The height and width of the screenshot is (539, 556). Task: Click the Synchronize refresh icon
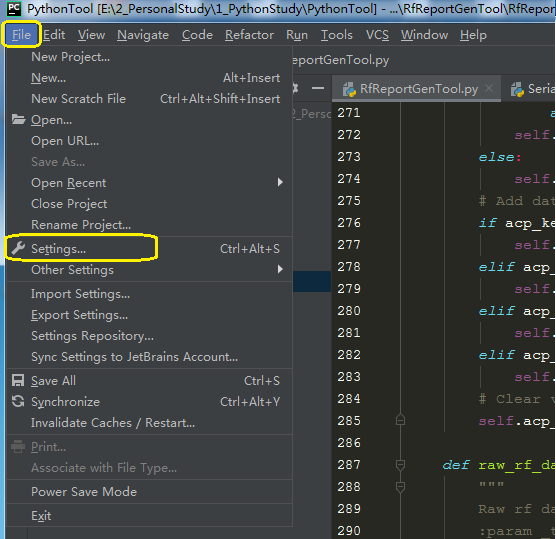click(x=18, y=401)
